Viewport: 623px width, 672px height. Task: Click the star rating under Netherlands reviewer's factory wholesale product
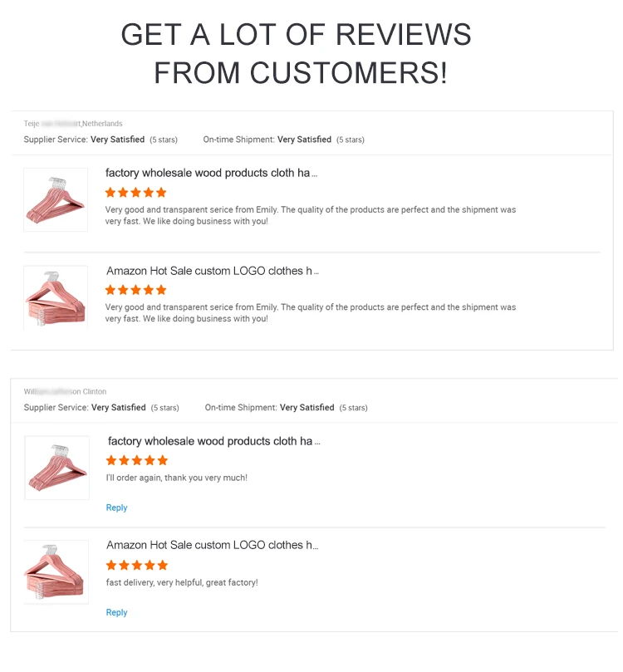tap(135, 192)
